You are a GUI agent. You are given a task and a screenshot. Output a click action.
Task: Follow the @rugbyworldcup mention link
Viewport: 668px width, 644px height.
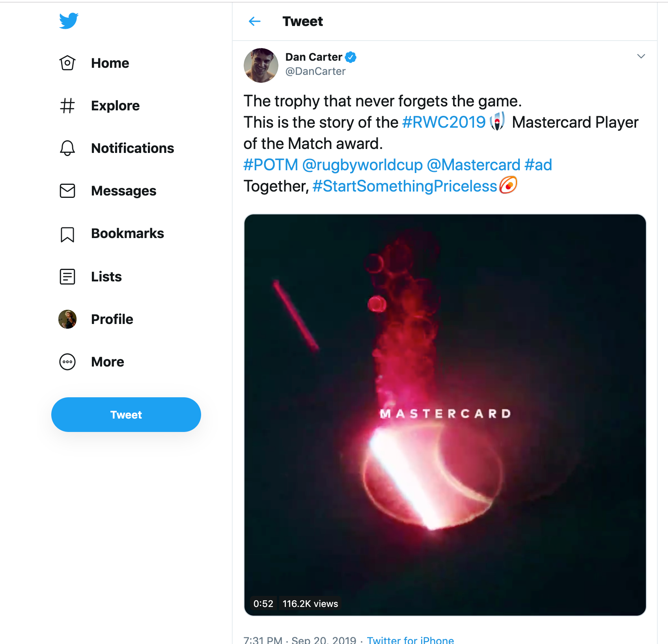(362, 165)
